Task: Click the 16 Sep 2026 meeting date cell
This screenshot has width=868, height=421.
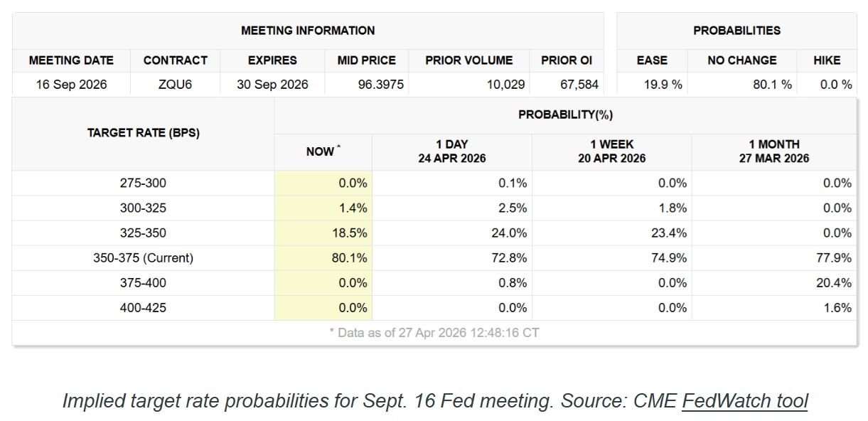Action: point(71,85)
